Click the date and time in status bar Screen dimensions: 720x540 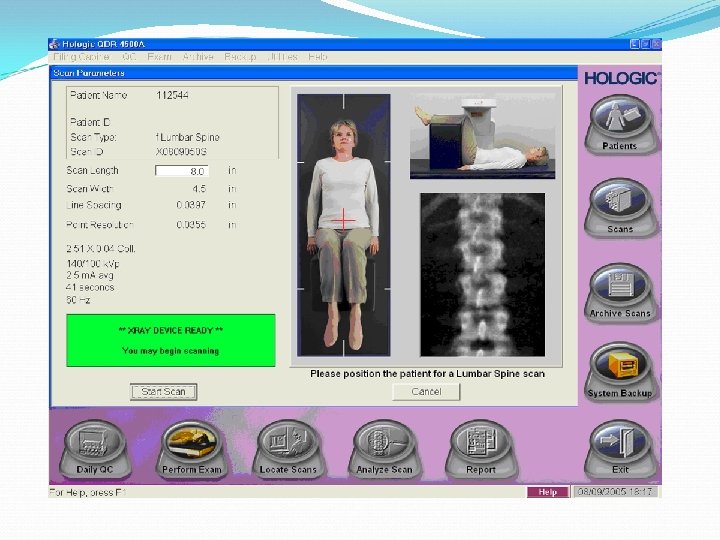click(x=615, y=492)
